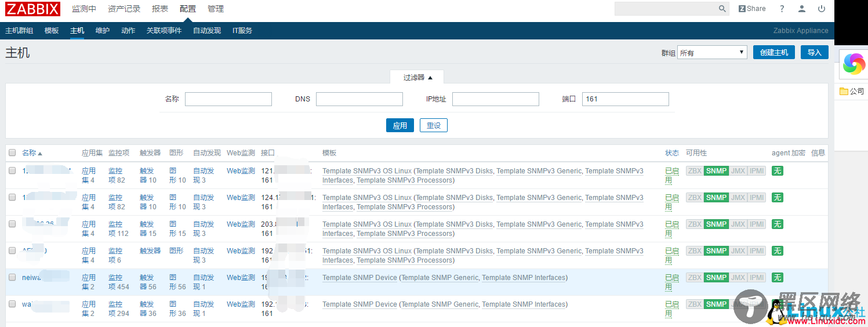The height and width of the screenshot is (327, 868).
Task: Check the first host row checkbox
Action: [12, 171]
